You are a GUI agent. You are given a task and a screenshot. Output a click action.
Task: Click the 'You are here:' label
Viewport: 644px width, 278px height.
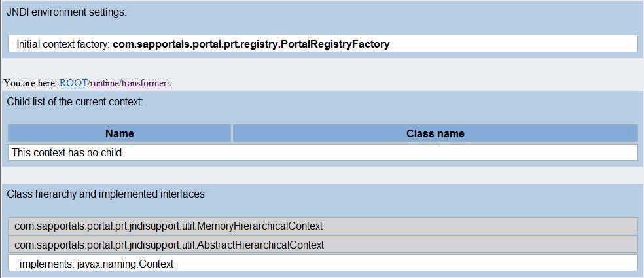30,83
